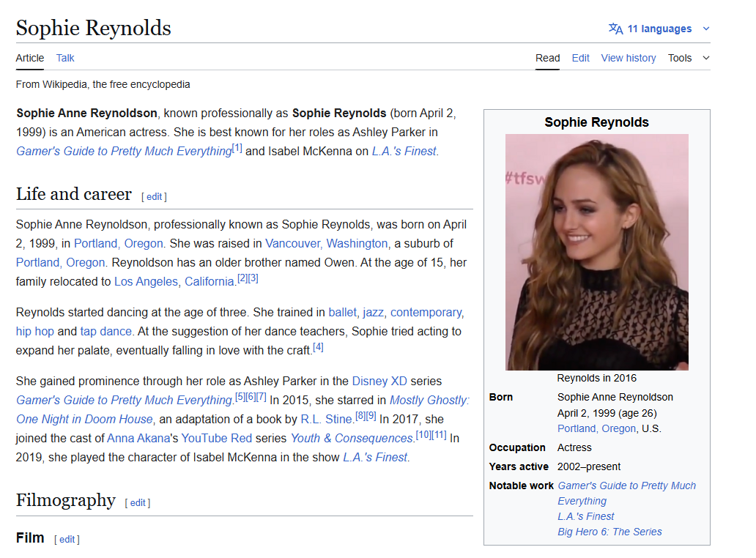Open Sophie Reynolds infobox photo
Screen dimensions: 756x558
[596, 252]
